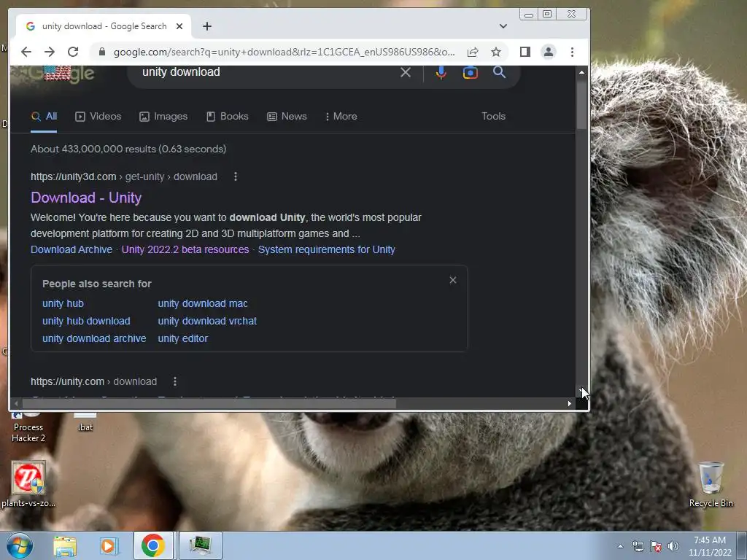Click the address bar lock icon

pos(101,52)
